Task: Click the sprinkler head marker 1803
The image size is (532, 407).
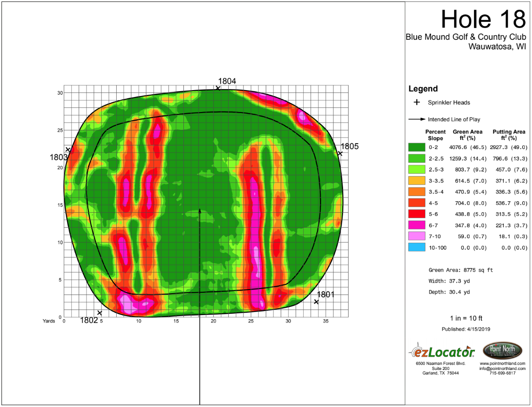Action: coord(68,150)
